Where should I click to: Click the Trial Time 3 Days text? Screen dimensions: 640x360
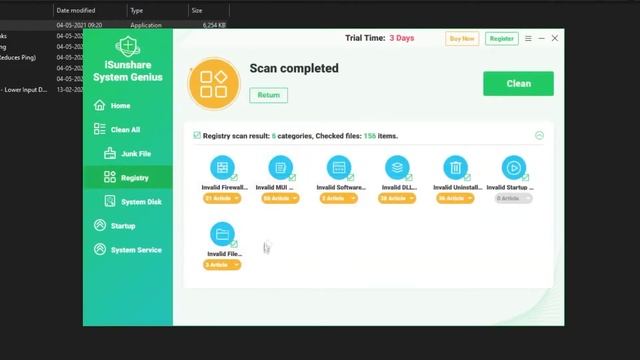380,38
